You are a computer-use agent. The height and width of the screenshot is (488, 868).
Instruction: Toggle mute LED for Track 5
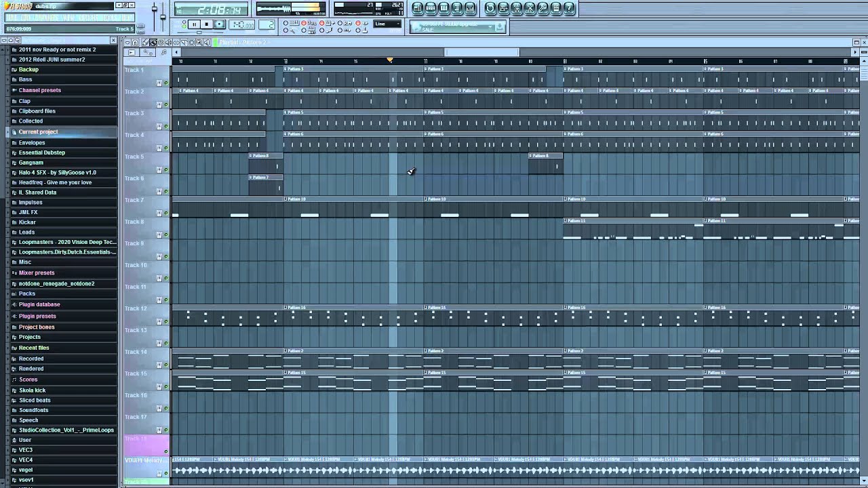click(166, 169)
